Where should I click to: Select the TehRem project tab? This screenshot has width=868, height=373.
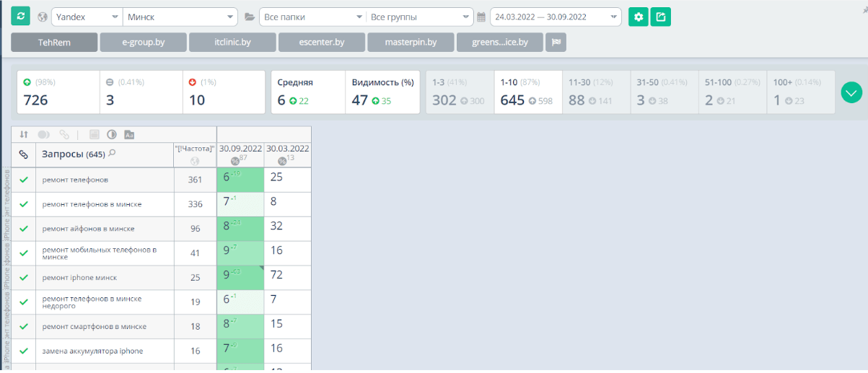click(54, 43)
